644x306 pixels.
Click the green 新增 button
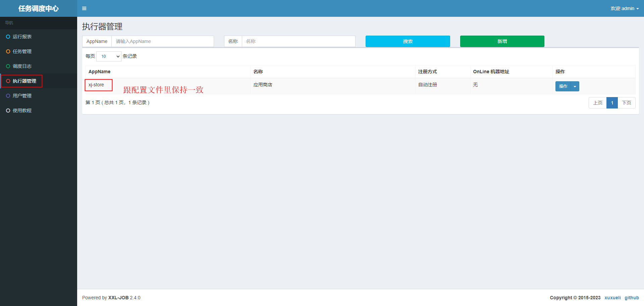tap(502, 41)
